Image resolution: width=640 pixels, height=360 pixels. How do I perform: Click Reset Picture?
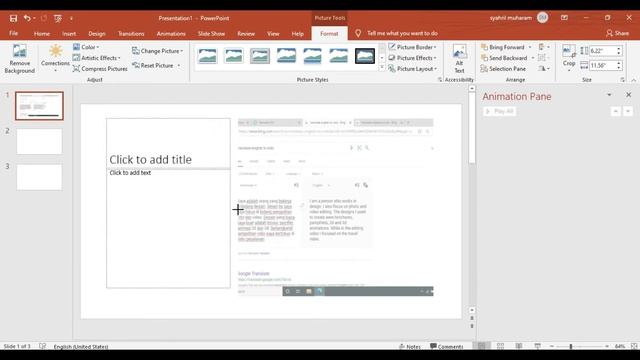tap(153, 65)
